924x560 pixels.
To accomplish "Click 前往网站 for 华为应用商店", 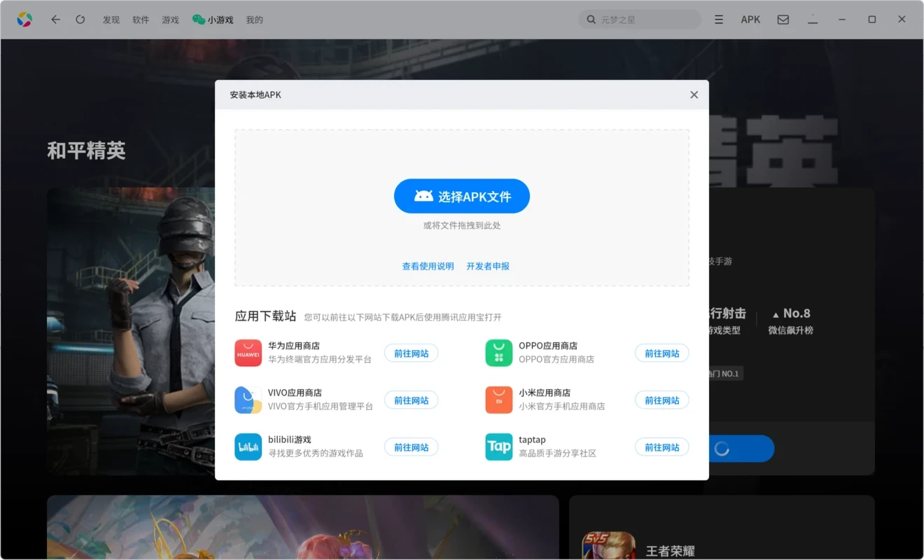I will (412, 353).
